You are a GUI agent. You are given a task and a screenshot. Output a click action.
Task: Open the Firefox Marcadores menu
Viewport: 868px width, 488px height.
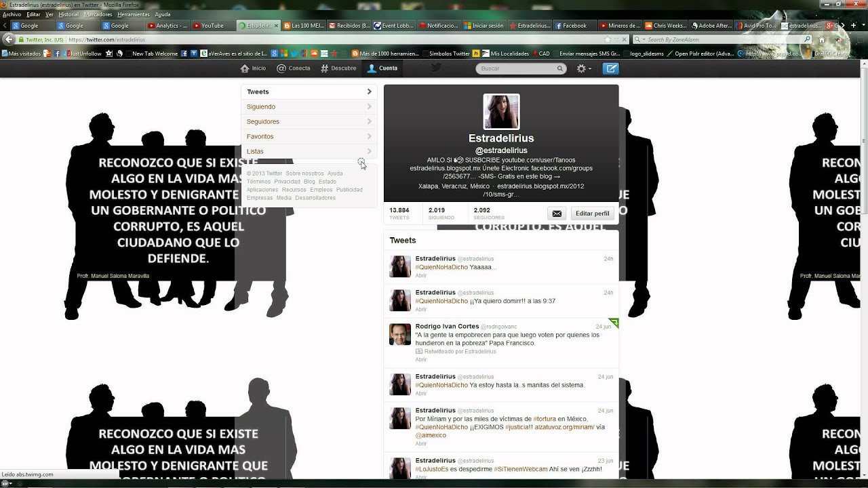pyautogui.click(x=98, y=14)
